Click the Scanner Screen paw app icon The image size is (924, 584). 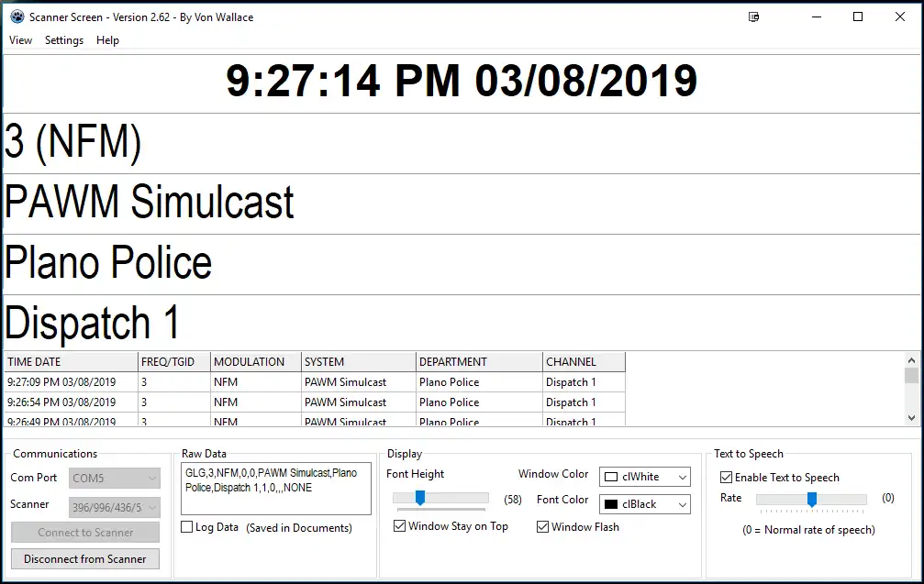[x=17, y=17]
